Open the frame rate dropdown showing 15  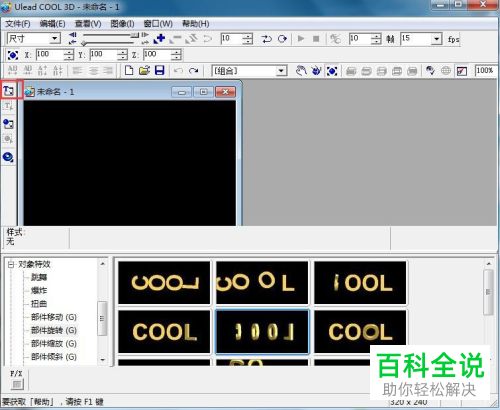coord(436,39)
